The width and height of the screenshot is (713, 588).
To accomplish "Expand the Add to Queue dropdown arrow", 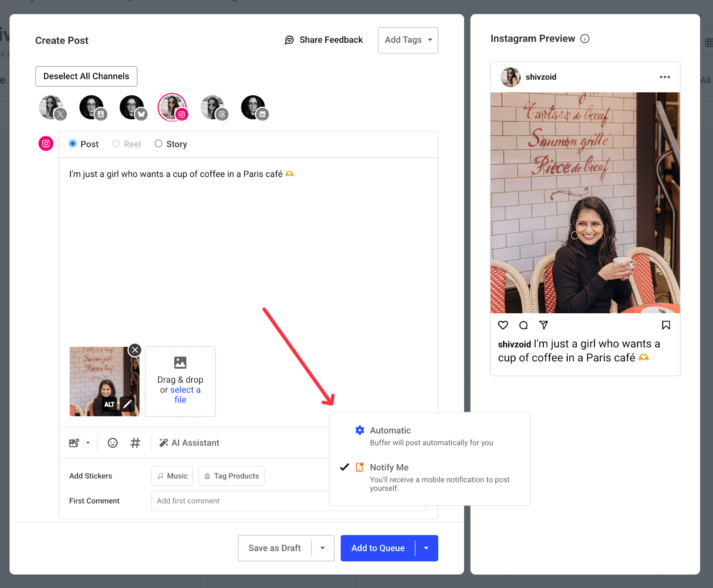I will tap(426, 548).
